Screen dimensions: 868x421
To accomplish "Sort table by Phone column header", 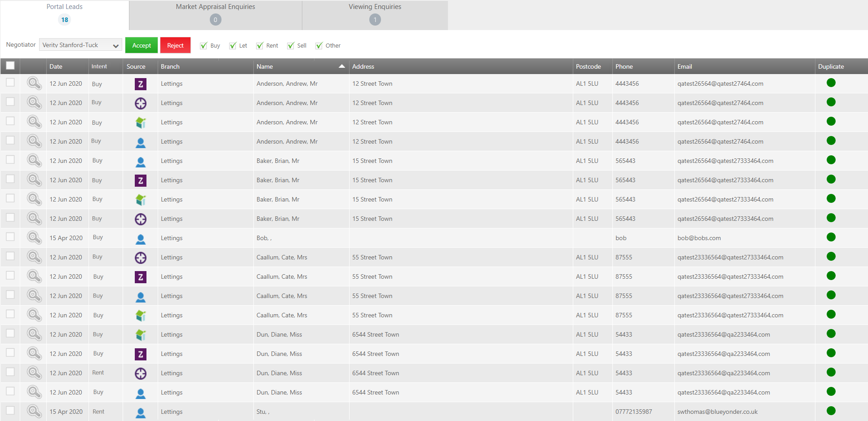I will pyautogui.click(x=624, y=66).
